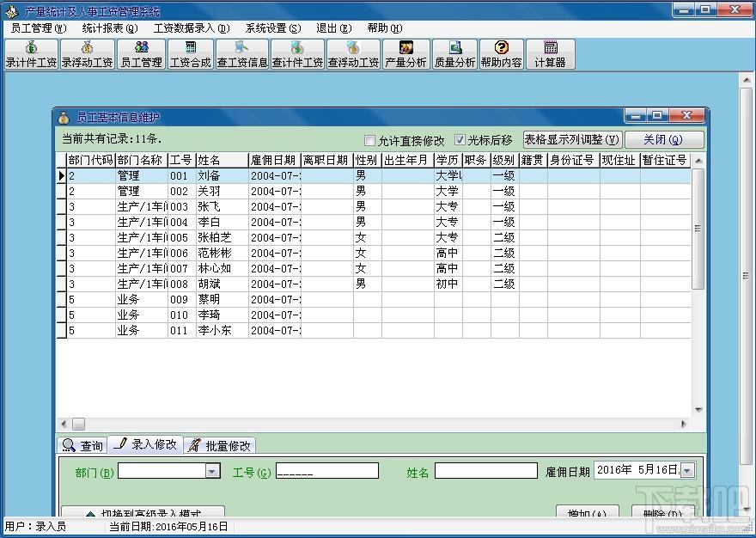
Task: Open 查工资信息 toolbar button
Action: [x=242, y=54]
